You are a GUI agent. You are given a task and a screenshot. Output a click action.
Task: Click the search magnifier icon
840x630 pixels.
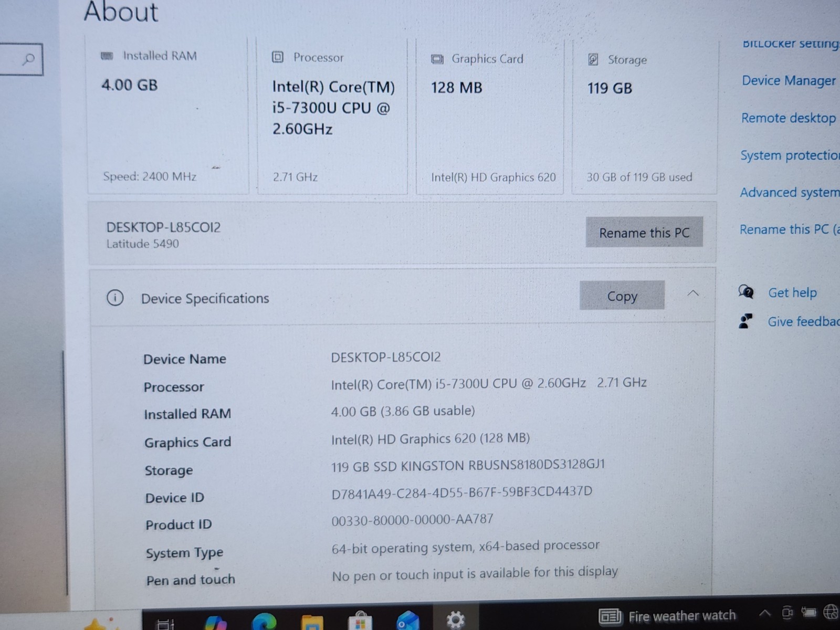(x=29, y=59)
